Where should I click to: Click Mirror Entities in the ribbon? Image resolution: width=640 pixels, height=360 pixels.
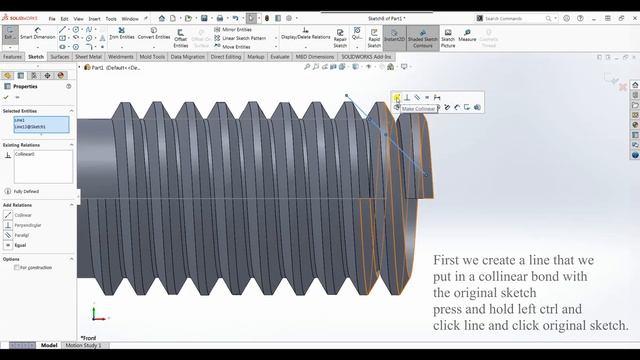(233, 29)
